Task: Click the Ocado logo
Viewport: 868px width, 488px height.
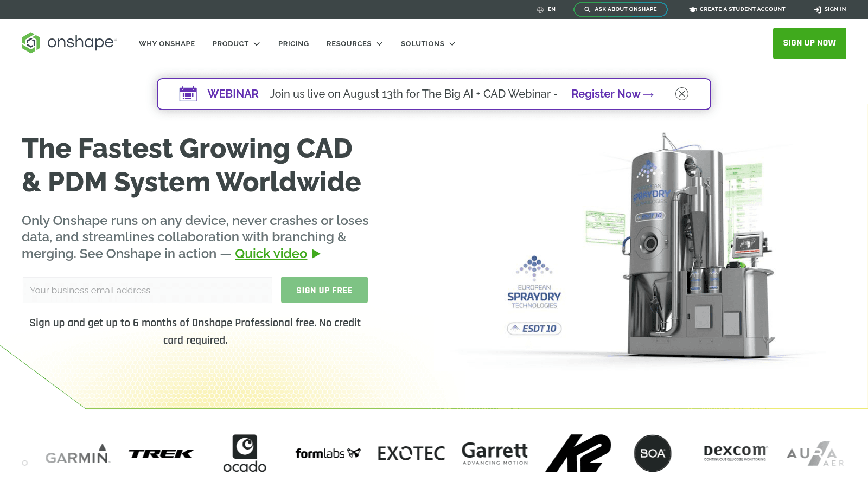Action: [245, 453]
